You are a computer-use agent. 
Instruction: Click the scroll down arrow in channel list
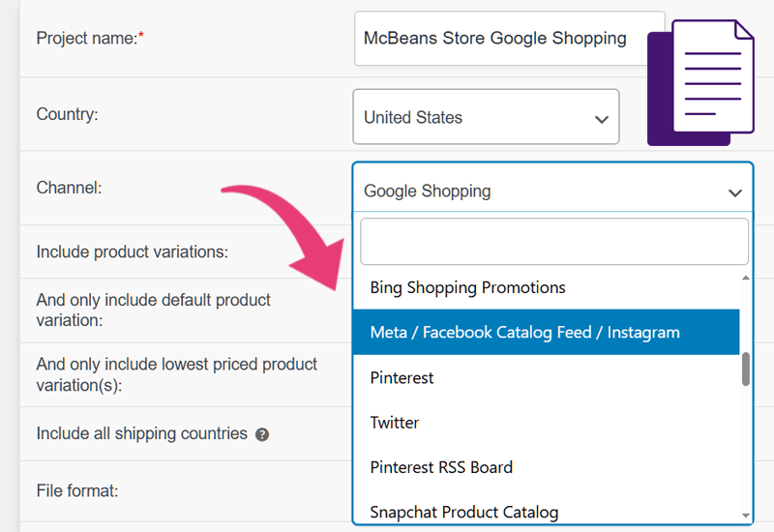pyautogui.click(x=746, y=516)
